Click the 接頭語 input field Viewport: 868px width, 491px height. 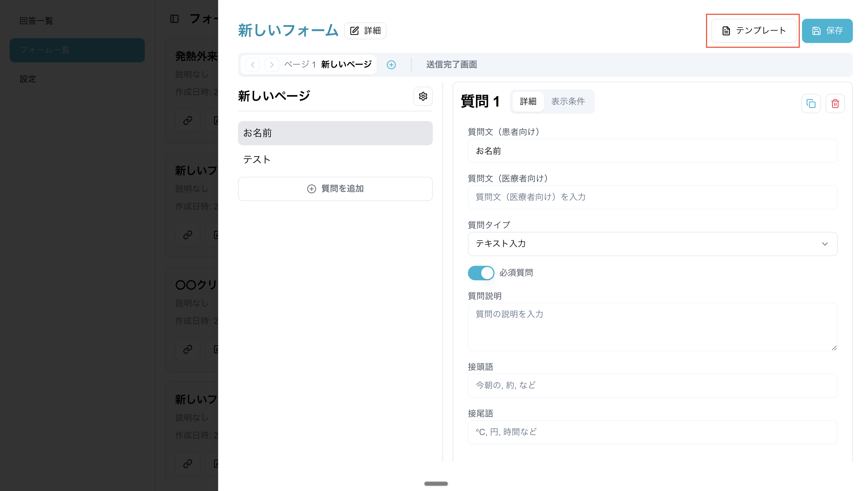652,385
